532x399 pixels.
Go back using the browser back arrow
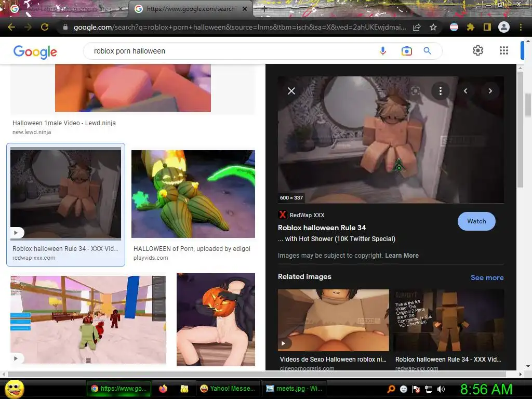(x=11, y=27)
